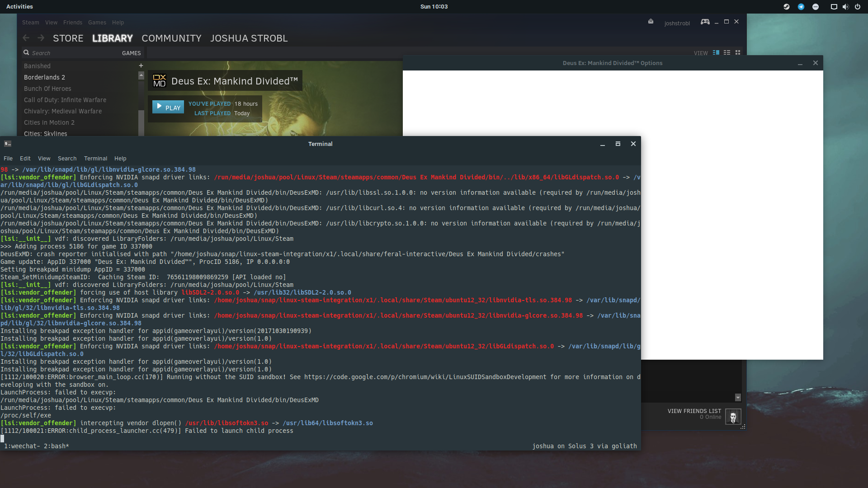
Task: Click the friends list avatar picture
Action: pyautogui.click(x=733, y=416)
